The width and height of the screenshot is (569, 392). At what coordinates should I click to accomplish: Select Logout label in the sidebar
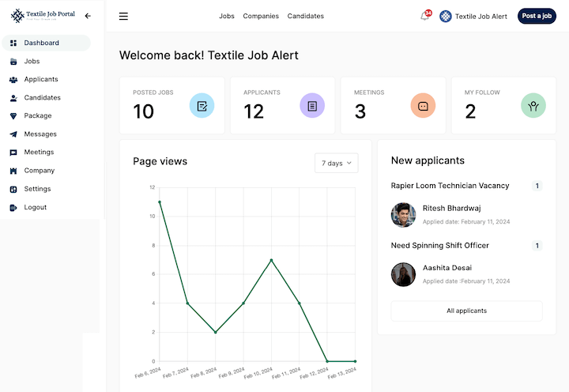tap(36, 207)
